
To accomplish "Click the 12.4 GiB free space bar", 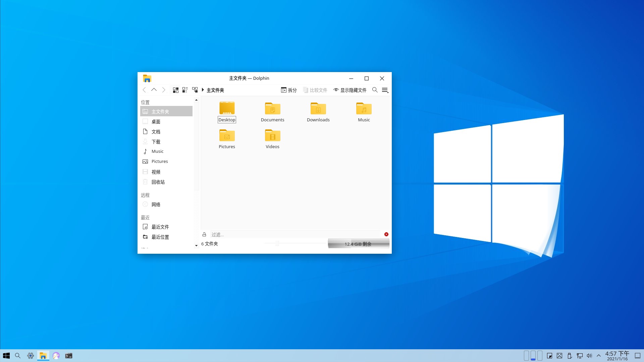I will click(358, 244).
